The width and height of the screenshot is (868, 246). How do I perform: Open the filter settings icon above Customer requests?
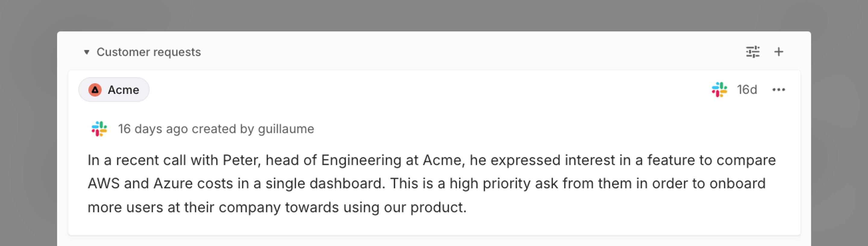click(753, 52)
